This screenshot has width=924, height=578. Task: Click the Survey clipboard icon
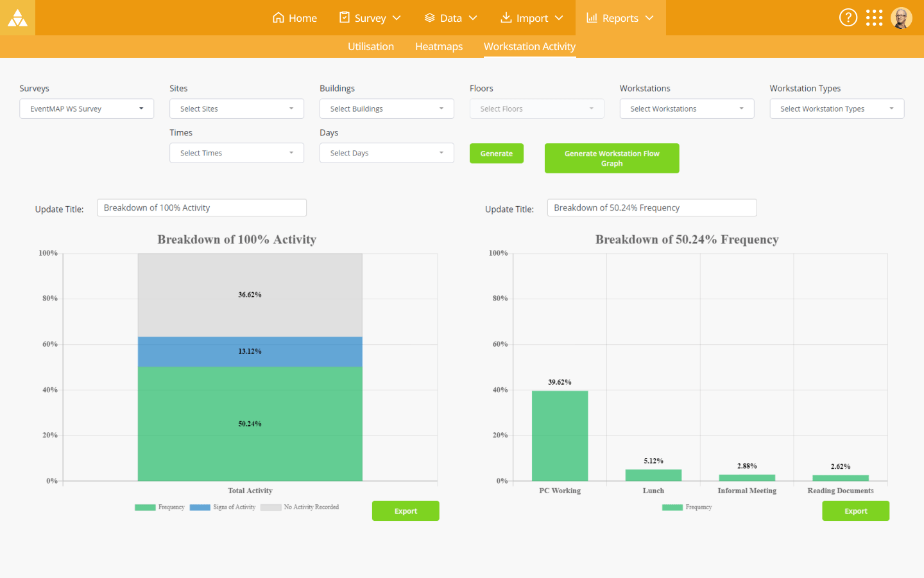[x=345, y=17]
